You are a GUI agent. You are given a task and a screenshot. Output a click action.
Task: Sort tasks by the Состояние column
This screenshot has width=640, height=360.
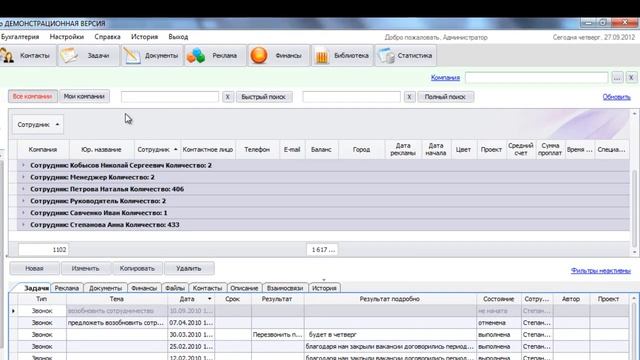tap(498, 299)
